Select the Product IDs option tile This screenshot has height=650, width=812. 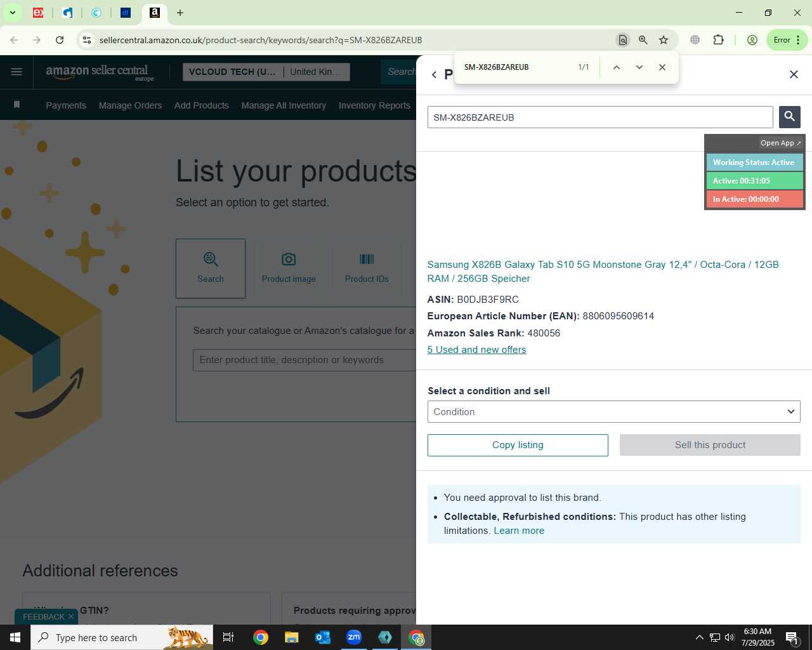pos(367,269)
